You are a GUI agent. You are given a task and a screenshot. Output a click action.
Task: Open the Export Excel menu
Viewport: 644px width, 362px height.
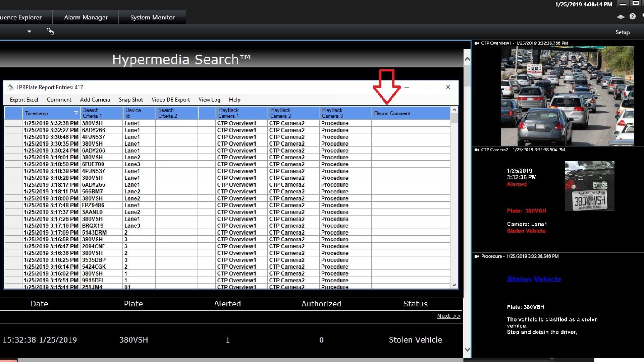tap(24, 100)
